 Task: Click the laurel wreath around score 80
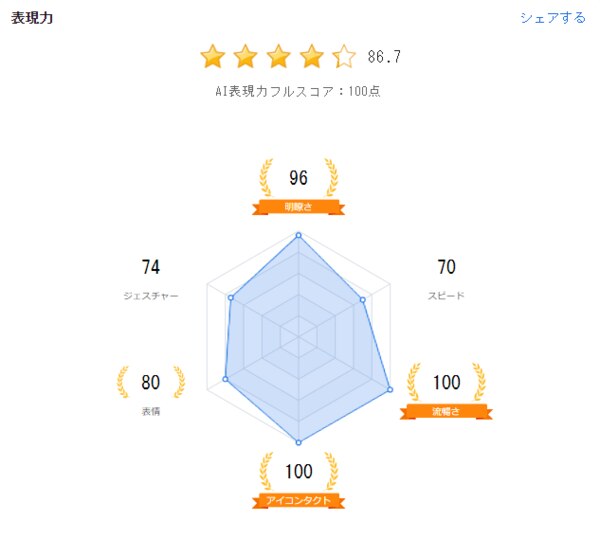pos(151,382)
